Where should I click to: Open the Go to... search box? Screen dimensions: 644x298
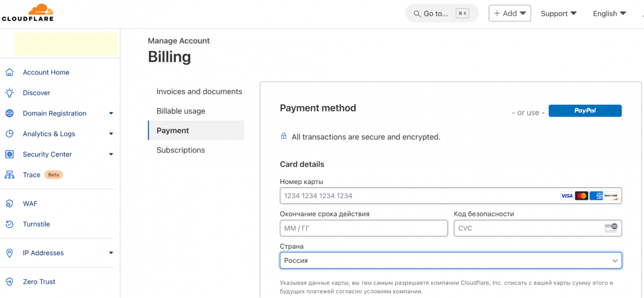(x=442, y=13)
